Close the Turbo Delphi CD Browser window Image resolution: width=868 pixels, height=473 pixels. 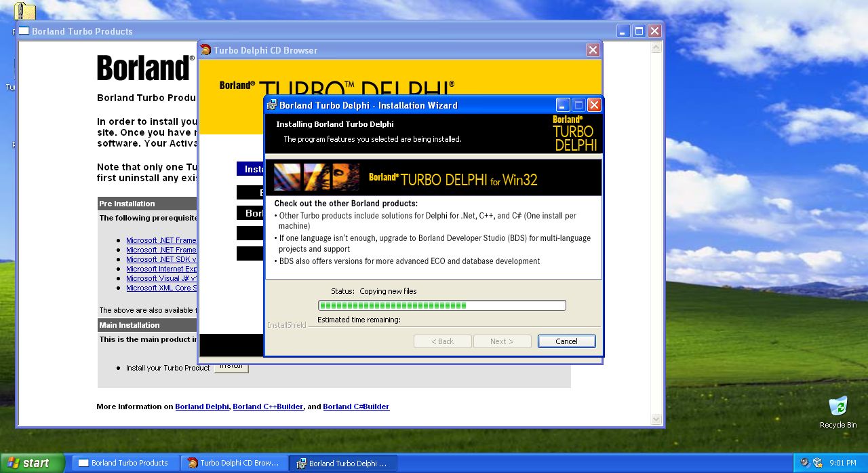[x=593, y=50]
